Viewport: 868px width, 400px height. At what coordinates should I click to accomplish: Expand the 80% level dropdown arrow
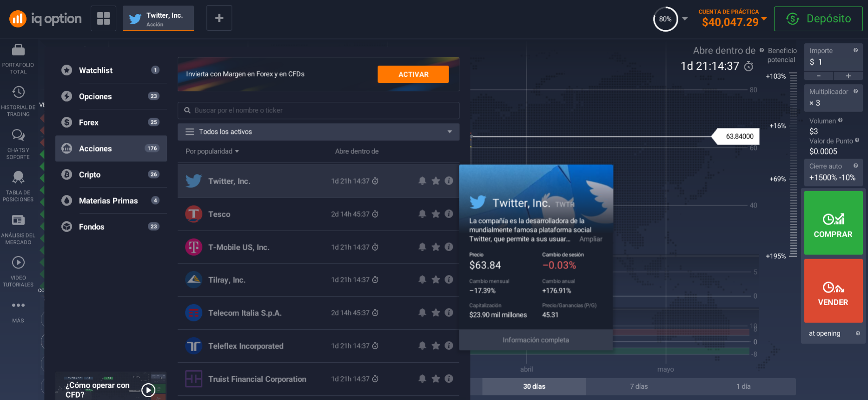685,19
